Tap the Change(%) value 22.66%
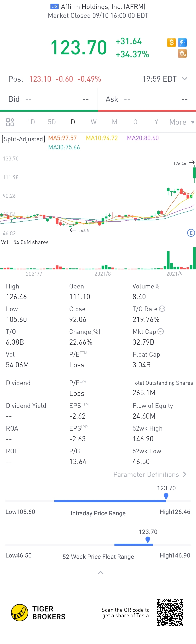The image size is (196, 644). pyautogui.click(x=81, y=342)
